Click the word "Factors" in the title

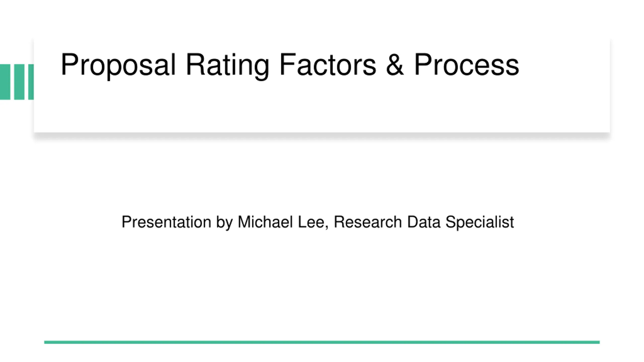328,64
